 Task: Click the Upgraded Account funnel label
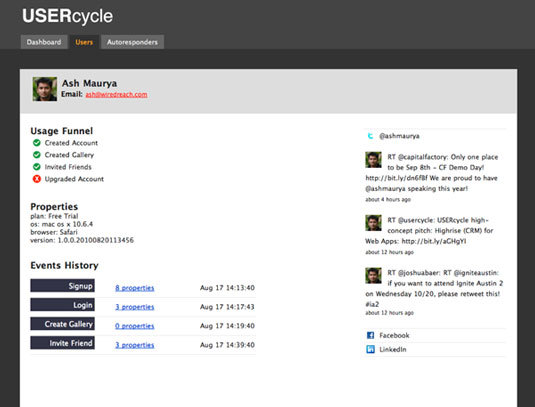(x=74, y=179)
